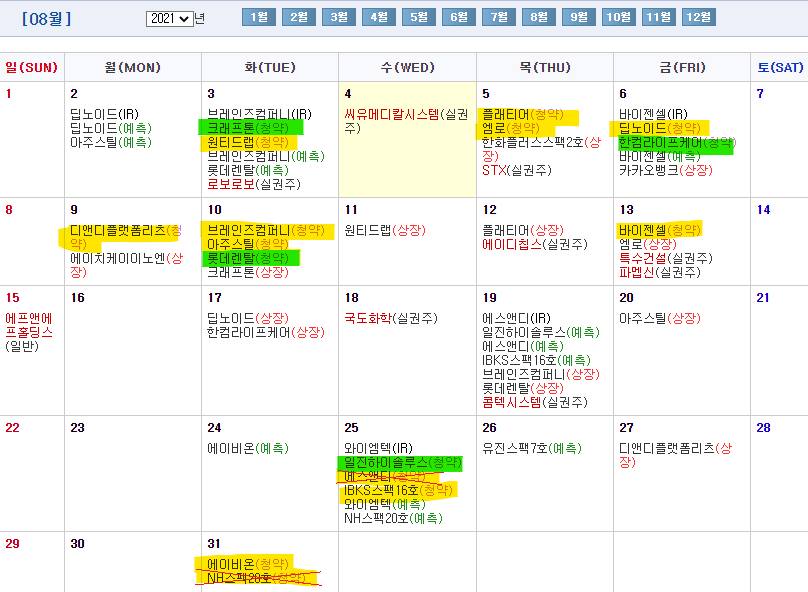Open 크래프톤(상장) on August 10
Screen dimensions: 808x592
coord(248,272)
